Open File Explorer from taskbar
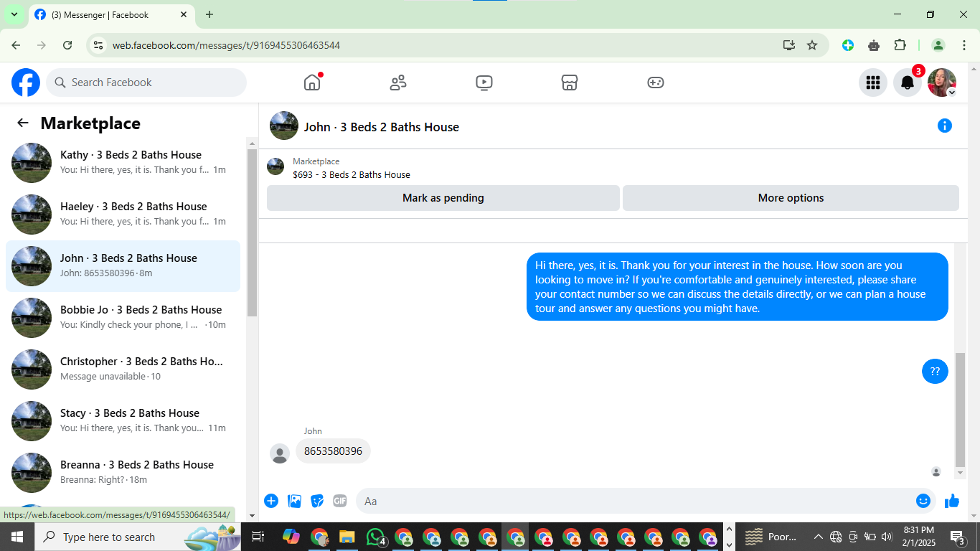 [347, 537]
